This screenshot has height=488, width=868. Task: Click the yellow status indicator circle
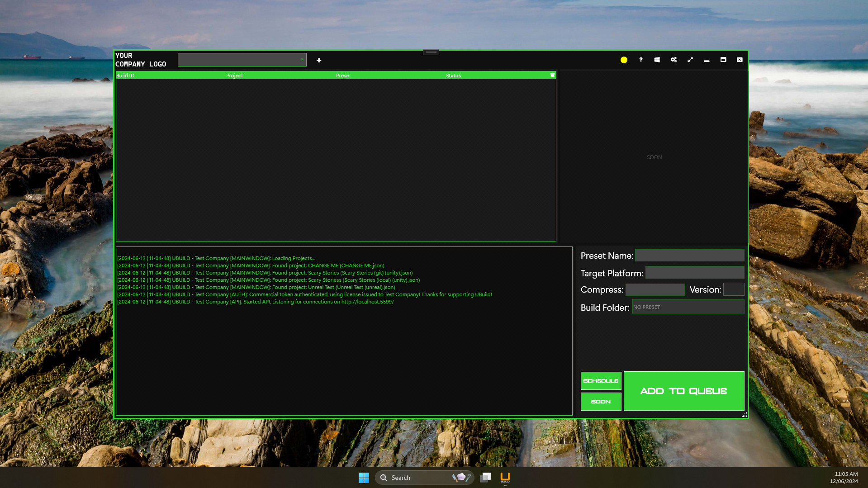(624, 60)
